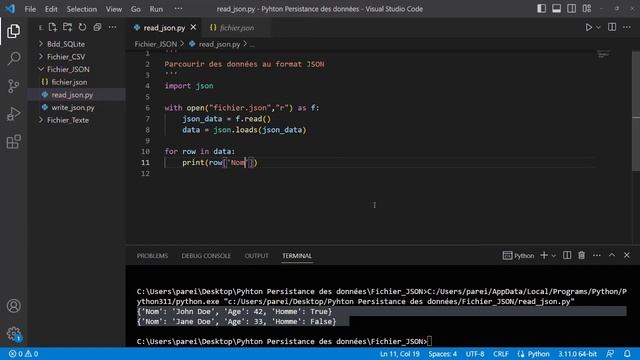Change file encoding UTF-8
Viewport: 640px width, 360px height.
(475, 353)
